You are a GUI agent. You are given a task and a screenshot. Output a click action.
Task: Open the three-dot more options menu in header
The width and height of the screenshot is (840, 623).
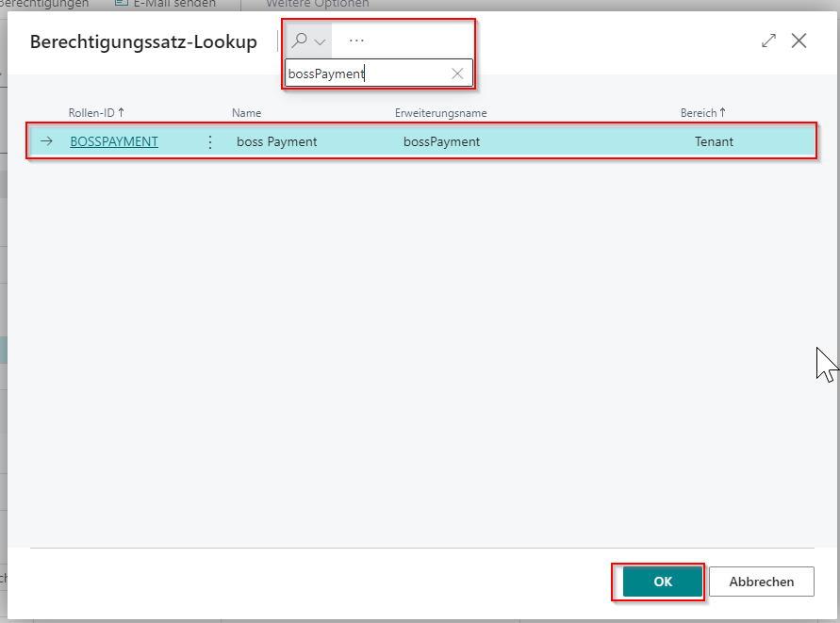pyautogui.click(x=356, y=41)
